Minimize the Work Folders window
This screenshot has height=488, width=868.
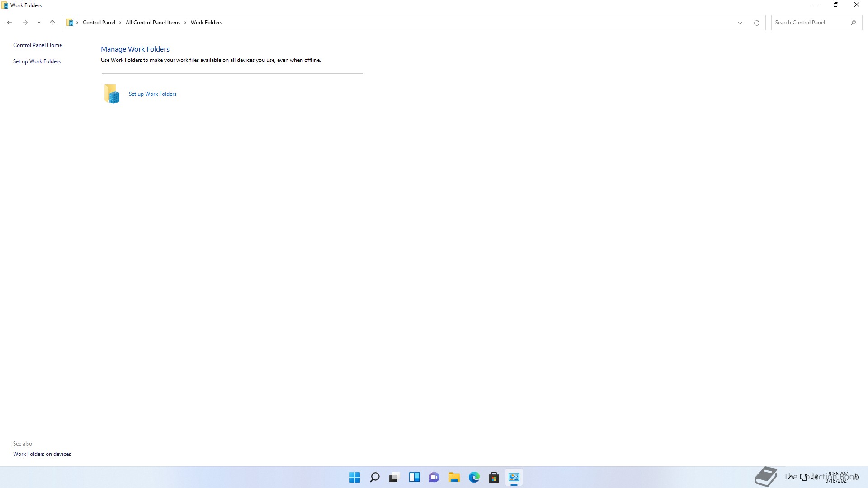click(x=816, y=5)
